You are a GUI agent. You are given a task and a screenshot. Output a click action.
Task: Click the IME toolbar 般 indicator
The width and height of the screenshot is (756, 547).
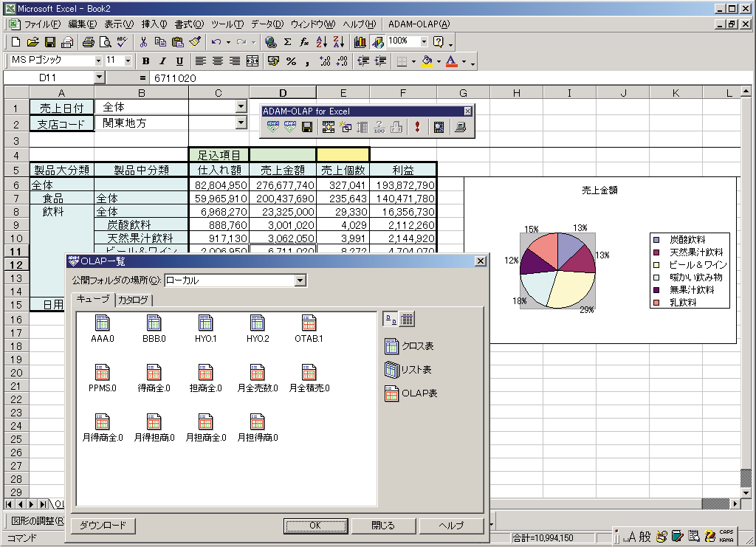[x=645, y=536]
